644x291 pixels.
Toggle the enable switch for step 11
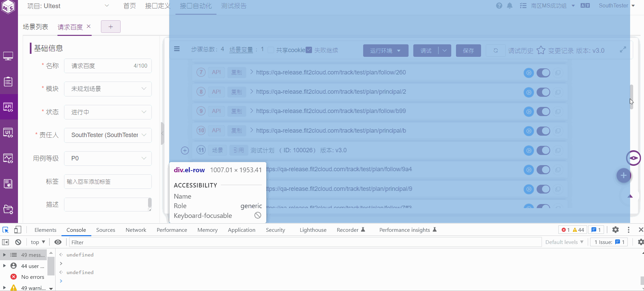(x=543, y=150)
